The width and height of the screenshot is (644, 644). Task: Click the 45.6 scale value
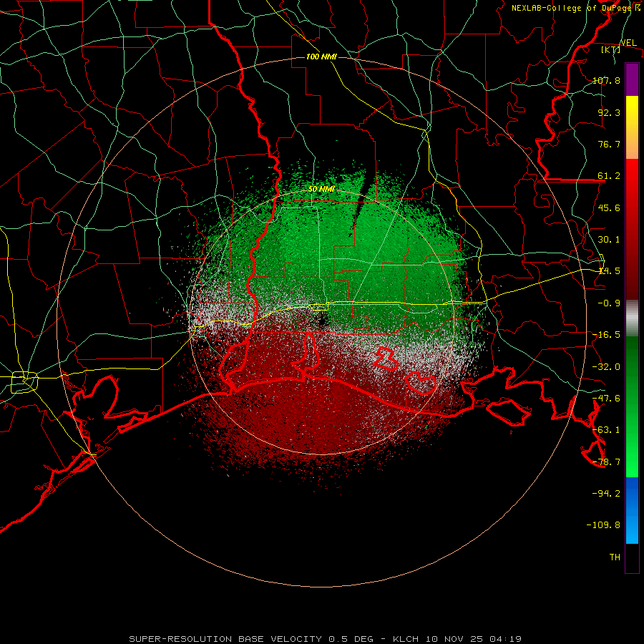pos(609,208)
